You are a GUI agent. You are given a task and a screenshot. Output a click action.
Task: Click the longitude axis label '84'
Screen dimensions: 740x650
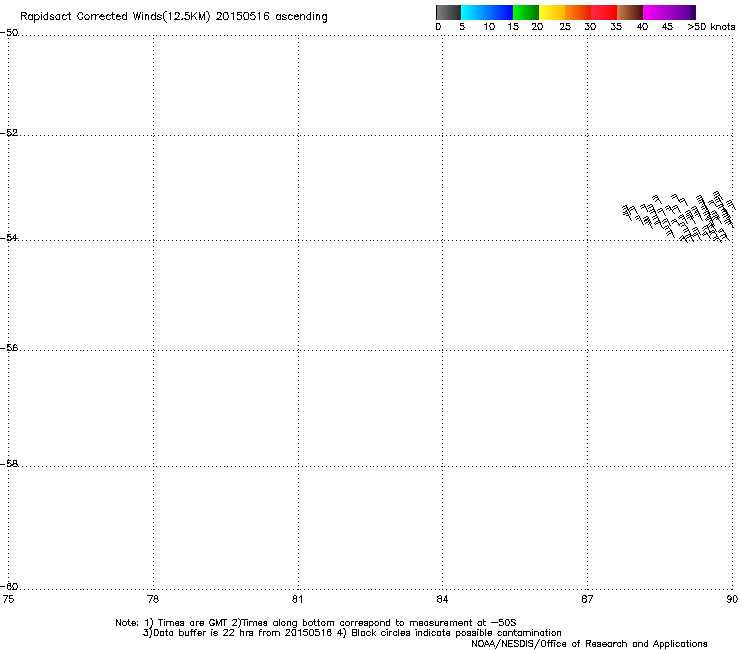click(442, 599)
